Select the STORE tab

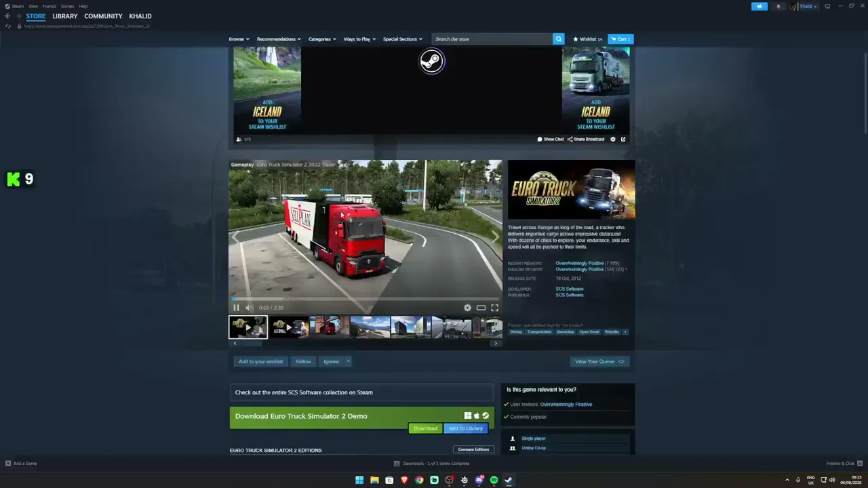click(36, 16)
